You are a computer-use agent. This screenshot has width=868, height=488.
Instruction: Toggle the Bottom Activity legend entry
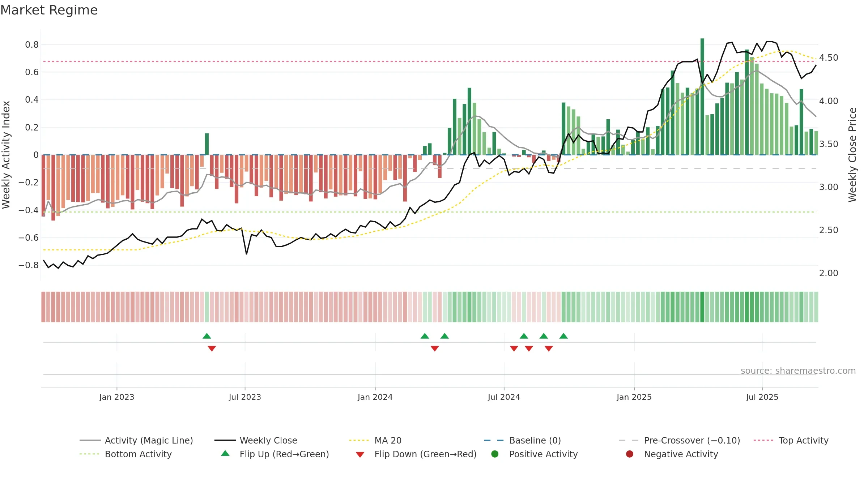[x=125, y=454]
